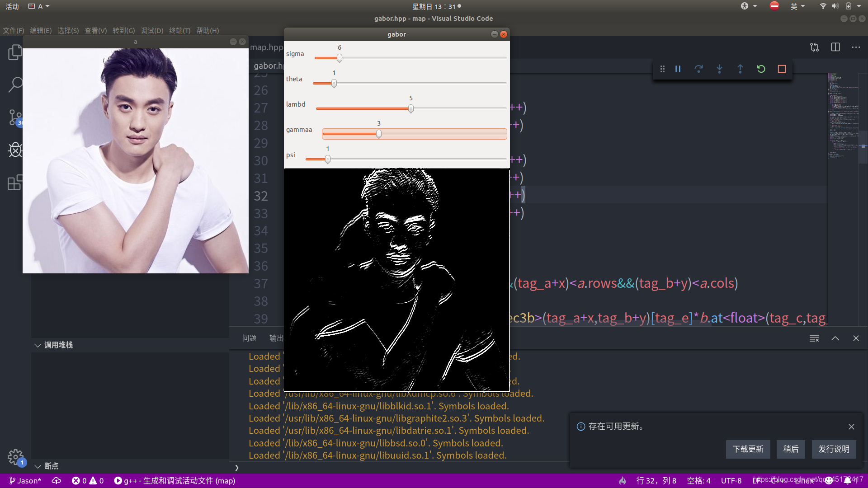This screenshot has width=868, height=488.
Task: Open the 帮助(H) menu
Action: click(x=208, y=31)
